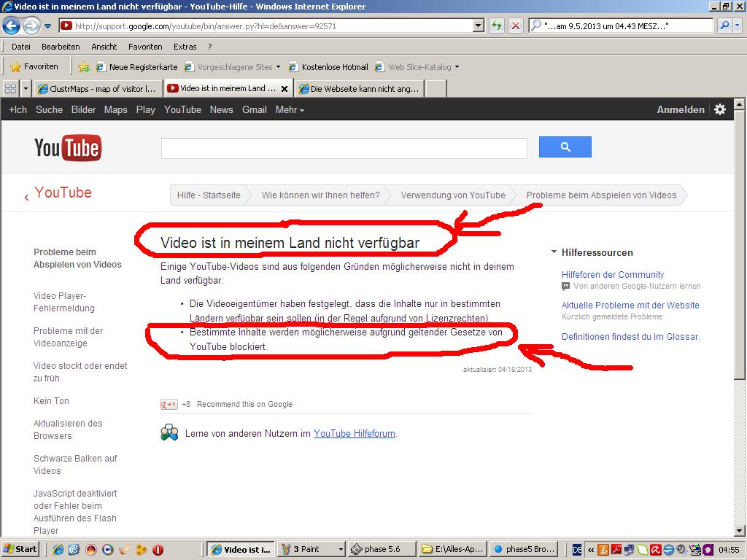Click the red Opera quick launch icon
Viewport: 747px width, 560px height.
(x=158, y=550)
